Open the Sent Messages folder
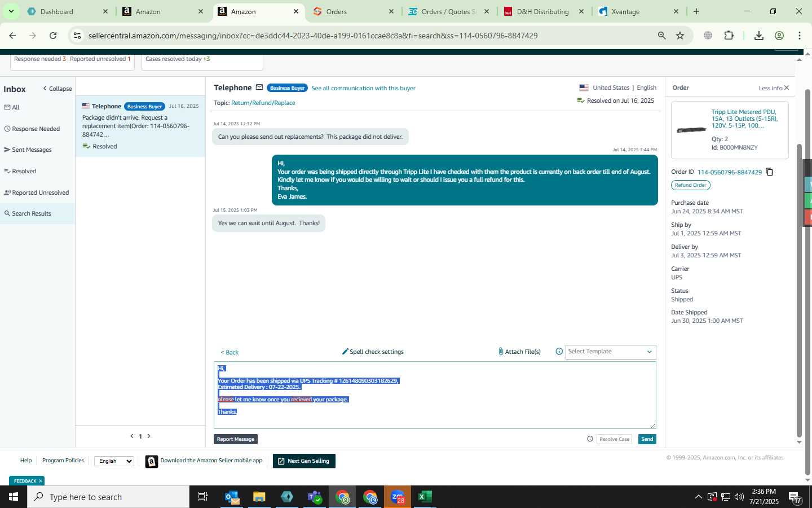 point(28,150)
